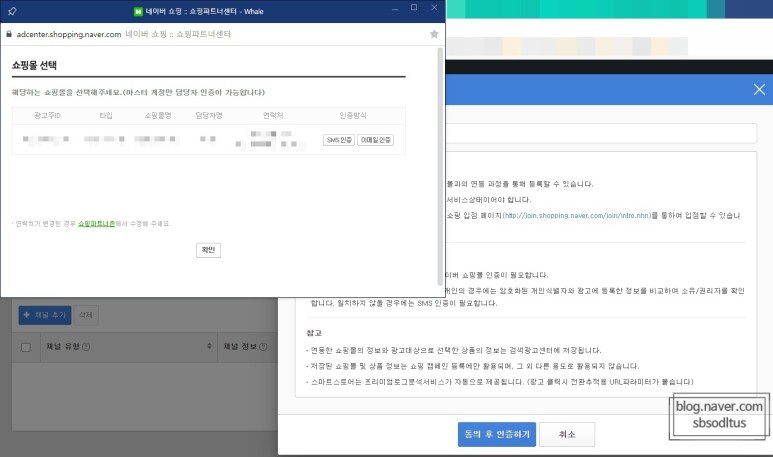This screenshot has height=457, width=773.
Task: Click the Naver N favicon in title bar
Action: coord(139,11)
